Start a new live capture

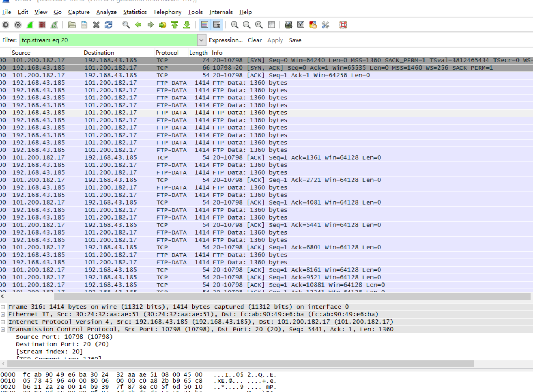tap(30, 25)
